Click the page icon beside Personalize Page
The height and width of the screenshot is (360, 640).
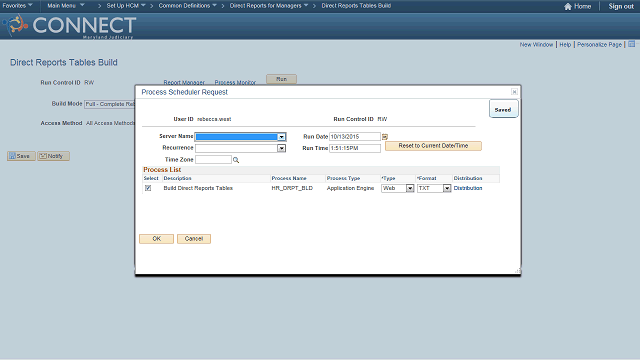pos(631,44)
